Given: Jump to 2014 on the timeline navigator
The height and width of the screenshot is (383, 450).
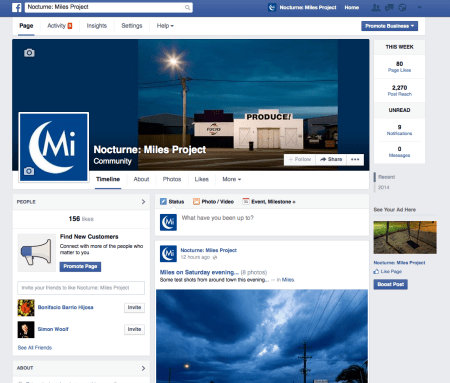Looking at the screenshot, I should 384,187.
